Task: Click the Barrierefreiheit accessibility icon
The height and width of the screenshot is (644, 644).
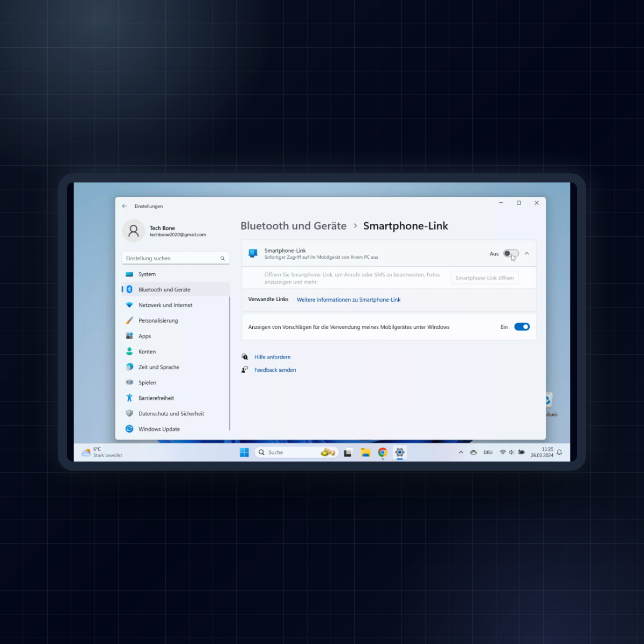Action: (x=129, y=398)
